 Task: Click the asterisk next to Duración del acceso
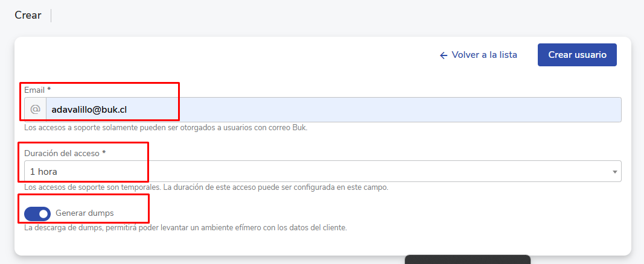[x=104, y=153]
